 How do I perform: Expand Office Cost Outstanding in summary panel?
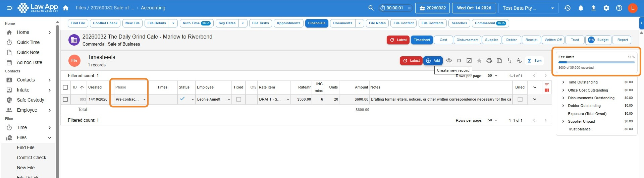(563, 90)
